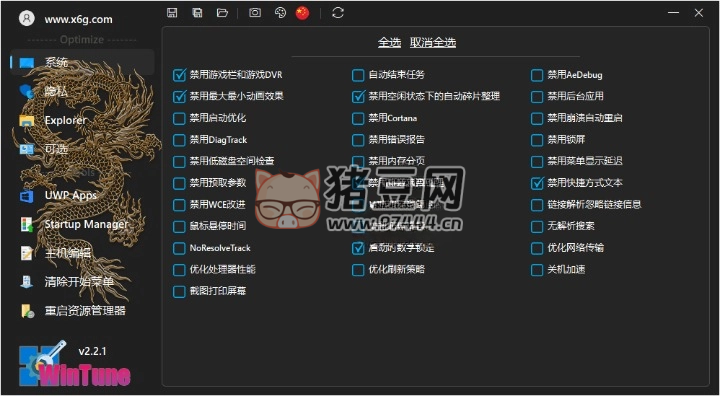Toggle 禁用菜单显示延迟 checkbox

(x=537, y=162)
